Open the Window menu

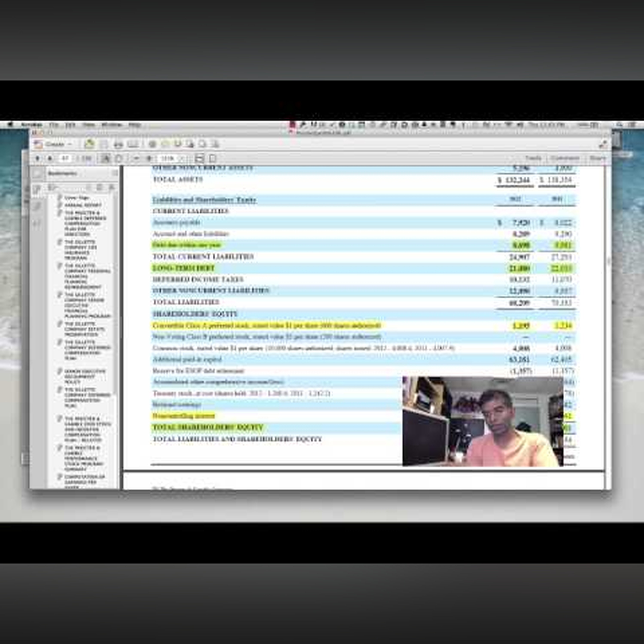pyautogui.click(x=111, y=125)
